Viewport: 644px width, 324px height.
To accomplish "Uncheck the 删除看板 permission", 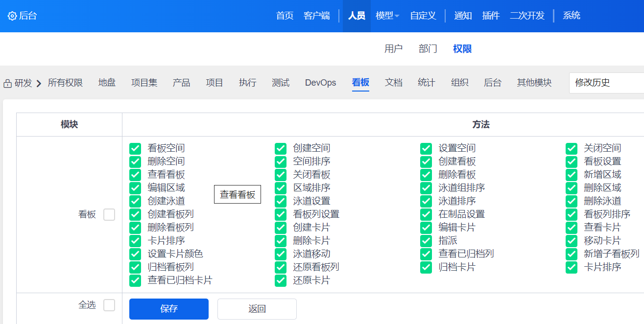I will pos(426,175).
